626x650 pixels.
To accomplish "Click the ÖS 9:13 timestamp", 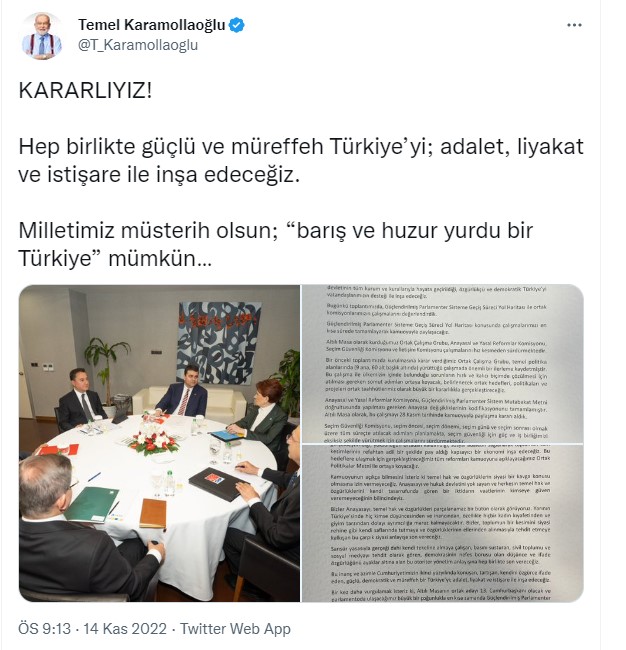I will [44, 628].
